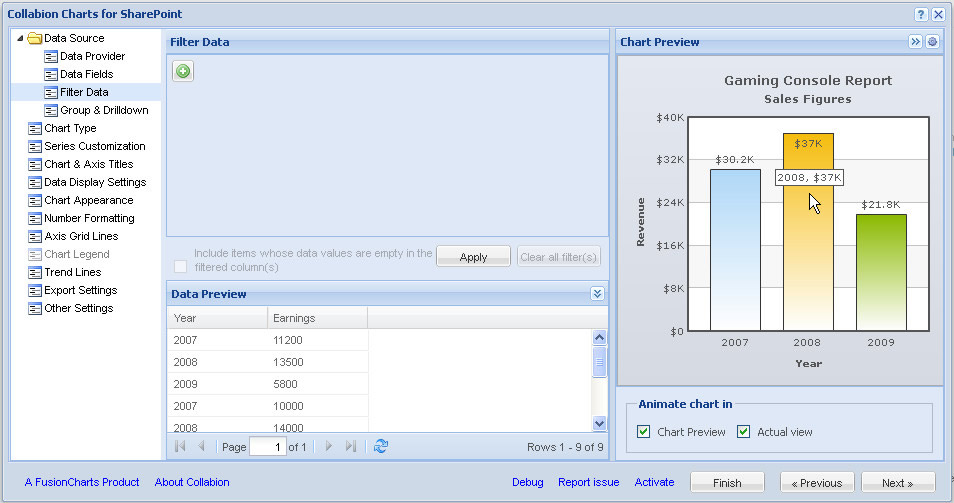Click the green add filter icon
This screenshot has width=954, height=503.
click(183, 71)
